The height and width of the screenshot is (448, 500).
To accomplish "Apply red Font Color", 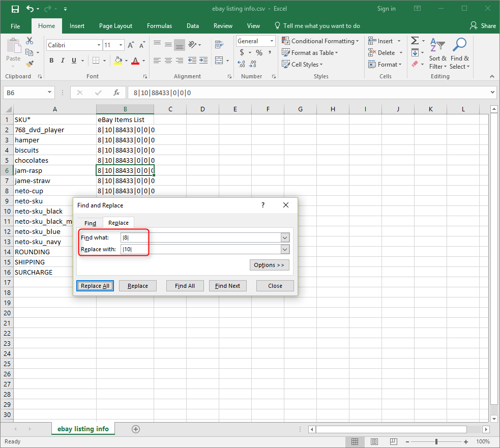I will coord(135,61).
